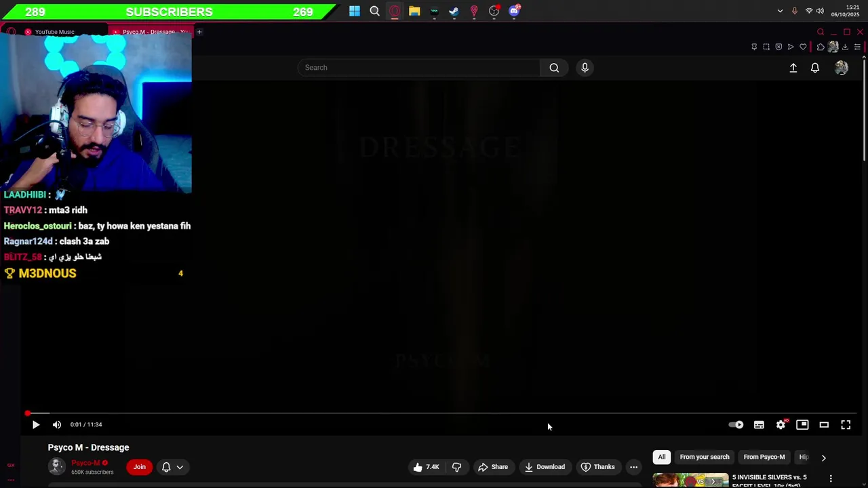
Task: Dislike the Dressage video
Action: coord(456,467)
